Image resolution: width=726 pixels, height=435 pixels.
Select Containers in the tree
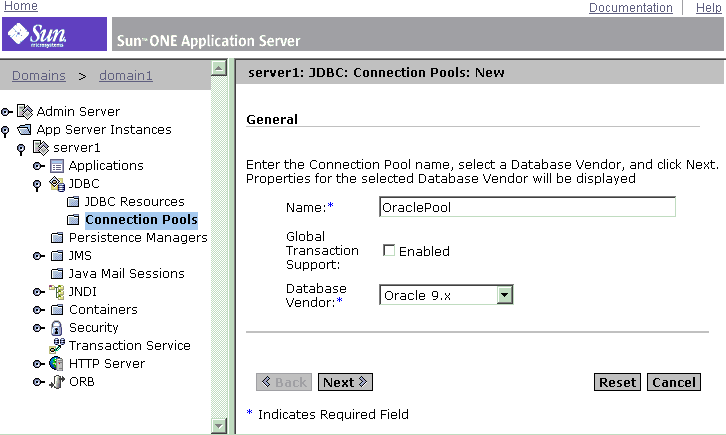pyautogui.click(x=103, y=310)
